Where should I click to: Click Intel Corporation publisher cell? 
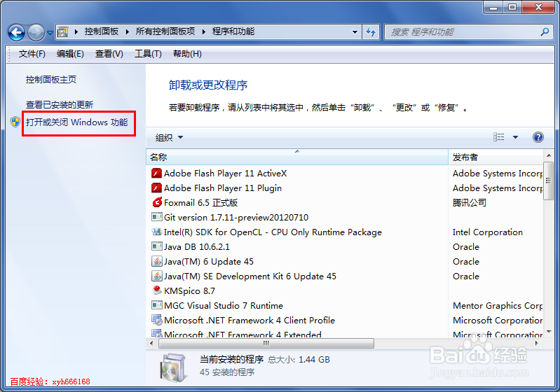[x=488, y=232]
